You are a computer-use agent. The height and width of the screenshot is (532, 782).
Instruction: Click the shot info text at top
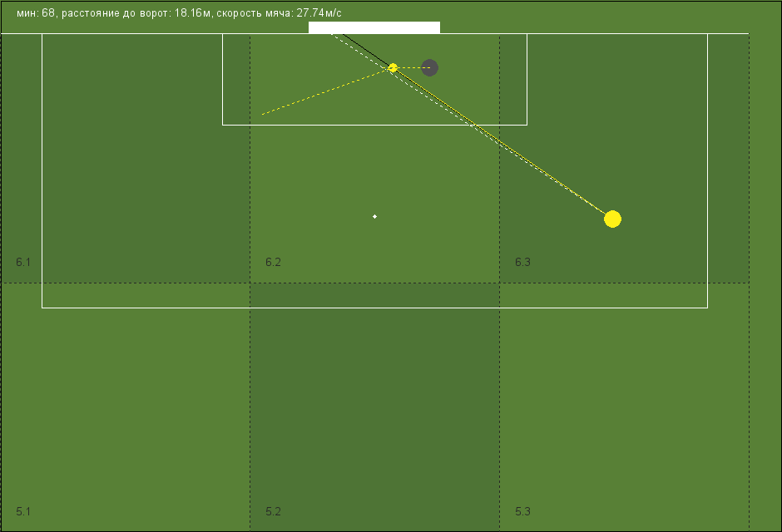pos(179,13)
